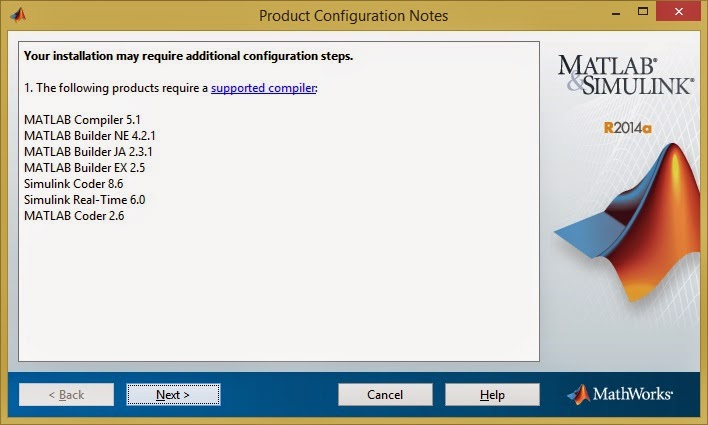Click the disabled Back button
Screen dimensions: 708x425
pos(66,395)
